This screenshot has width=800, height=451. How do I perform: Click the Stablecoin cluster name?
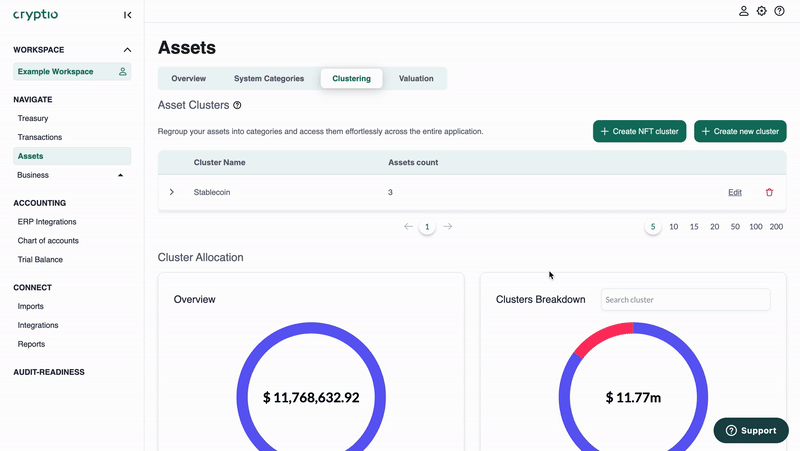(x=212, y=192)
